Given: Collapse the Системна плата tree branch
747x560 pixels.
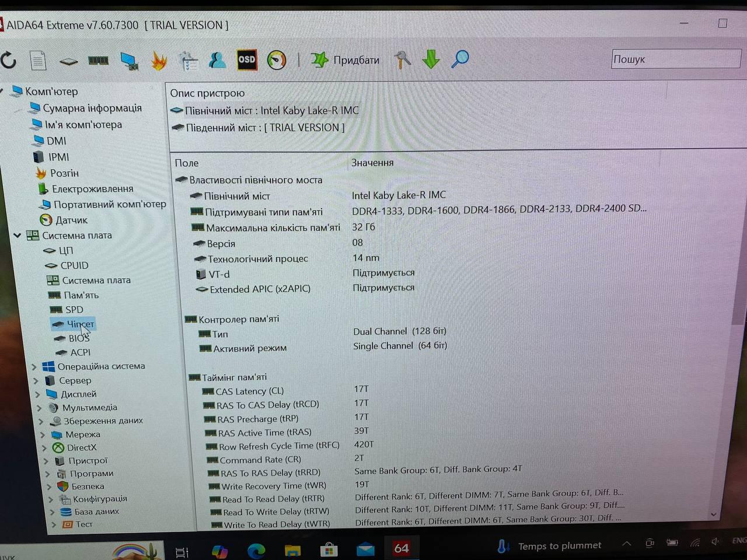Looking at the screenshot, I should pos(18,236).
